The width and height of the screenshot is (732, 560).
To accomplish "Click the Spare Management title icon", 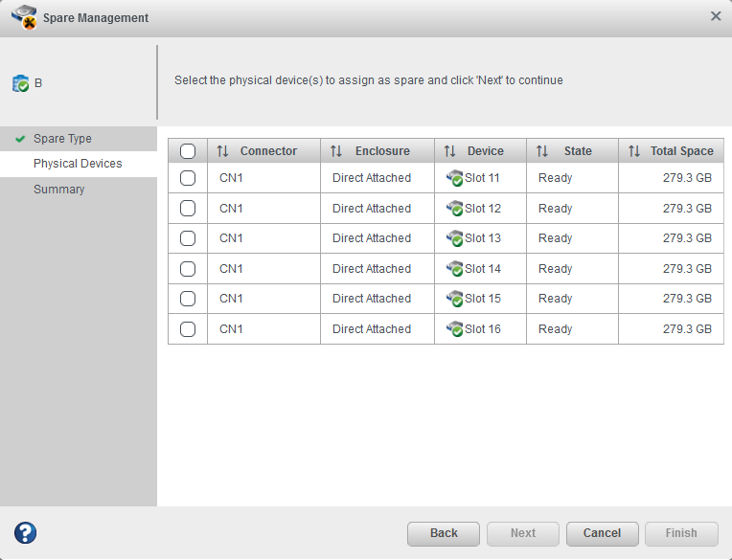I will click(24, 17).
